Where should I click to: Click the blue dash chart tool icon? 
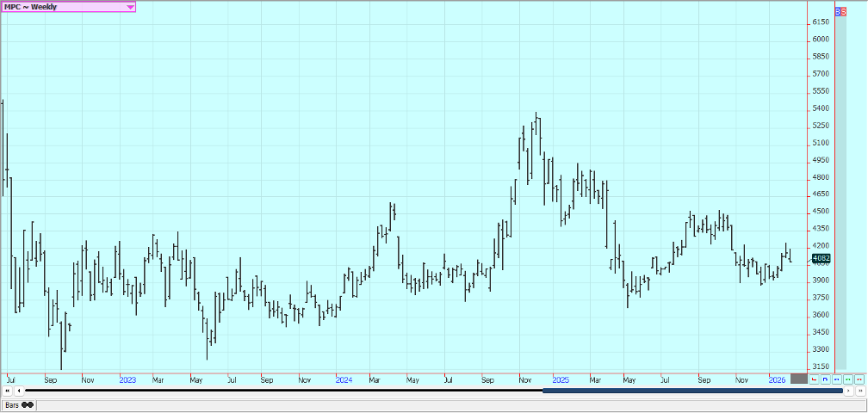point(836,379)
